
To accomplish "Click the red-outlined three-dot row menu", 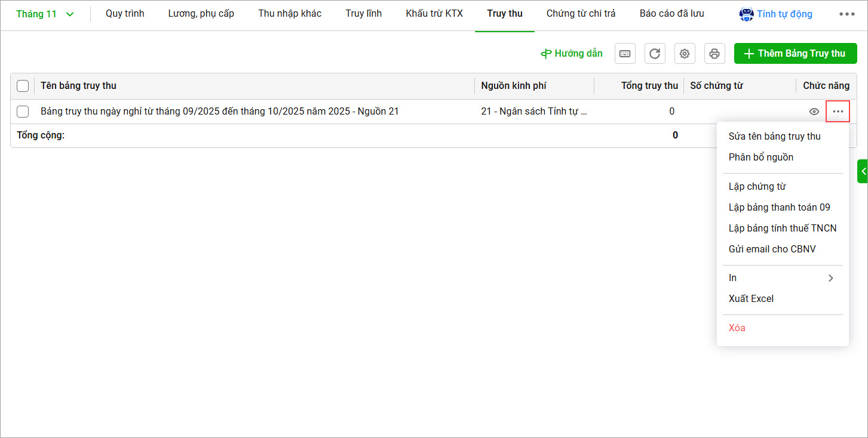I will (838, 112).
